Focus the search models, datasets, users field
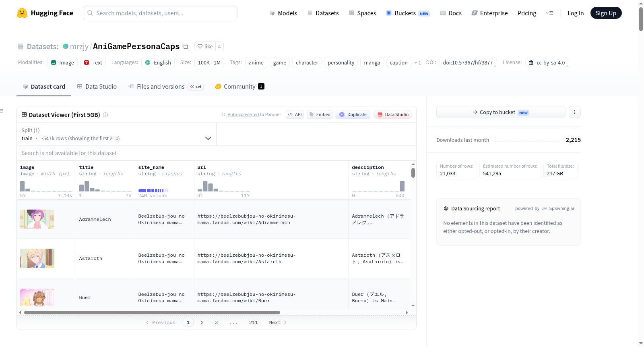 coord(160,13)
